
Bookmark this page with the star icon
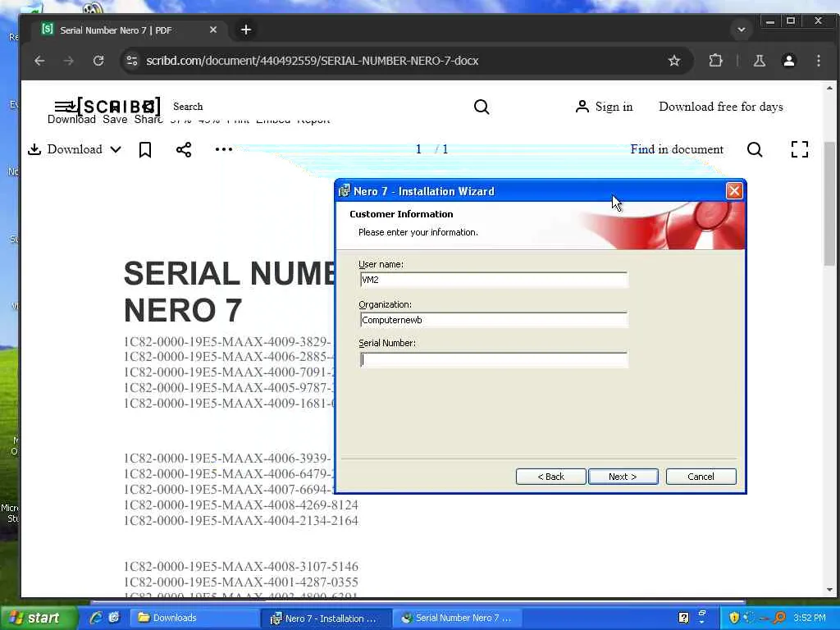(674, 61)
